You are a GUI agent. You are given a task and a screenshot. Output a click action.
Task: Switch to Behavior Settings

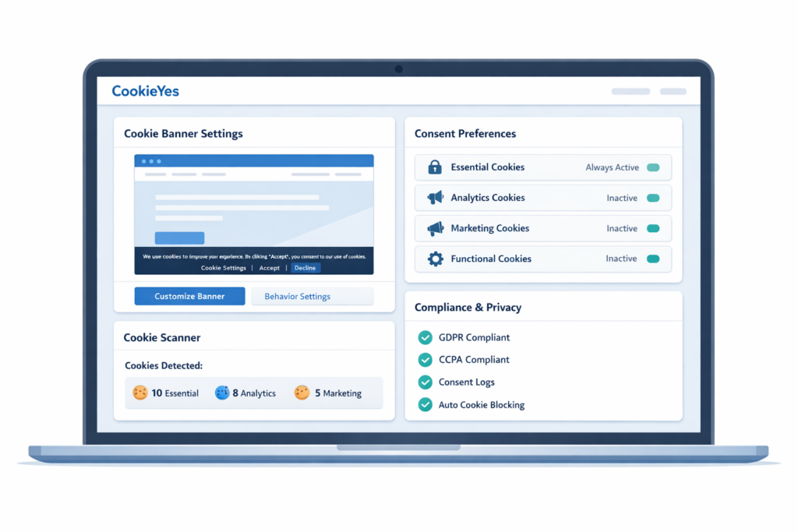pos(297,296)
